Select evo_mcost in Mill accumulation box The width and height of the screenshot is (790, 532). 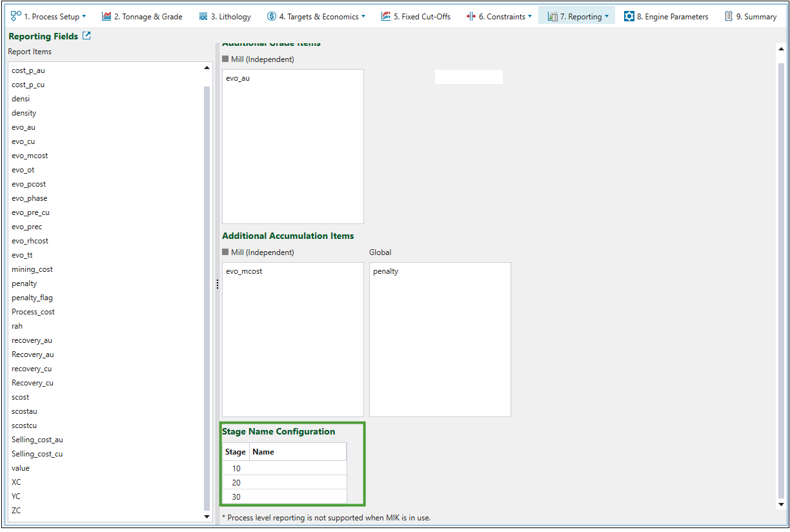[244, 271]
